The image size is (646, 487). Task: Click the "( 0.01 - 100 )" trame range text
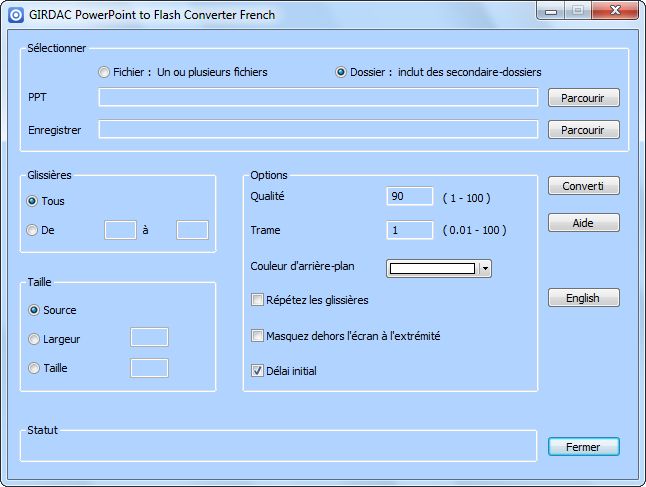pos(475,230)
